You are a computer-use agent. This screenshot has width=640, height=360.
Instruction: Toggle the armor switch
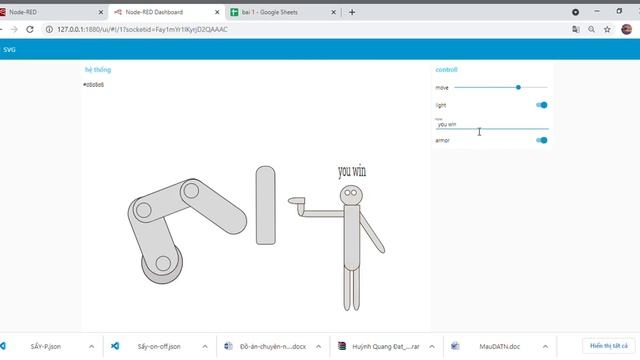point(542,140)
